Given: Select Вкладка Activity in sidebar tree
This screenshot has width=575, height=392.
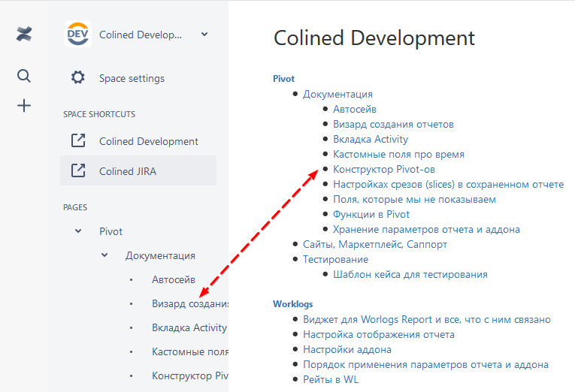Looking at the screenshot, I should click(189, 327).
